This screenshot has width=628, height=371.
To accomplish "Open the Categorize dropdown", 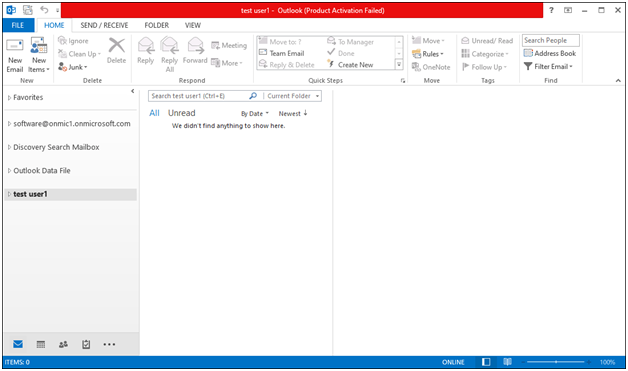I will coord(485,54).
